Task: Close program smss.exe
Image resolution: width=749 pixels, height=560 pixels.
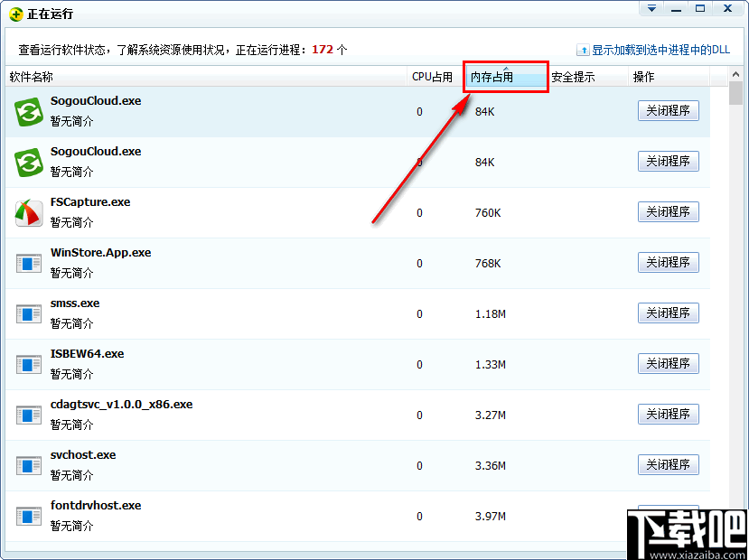Action: click(x=669, y=313)
